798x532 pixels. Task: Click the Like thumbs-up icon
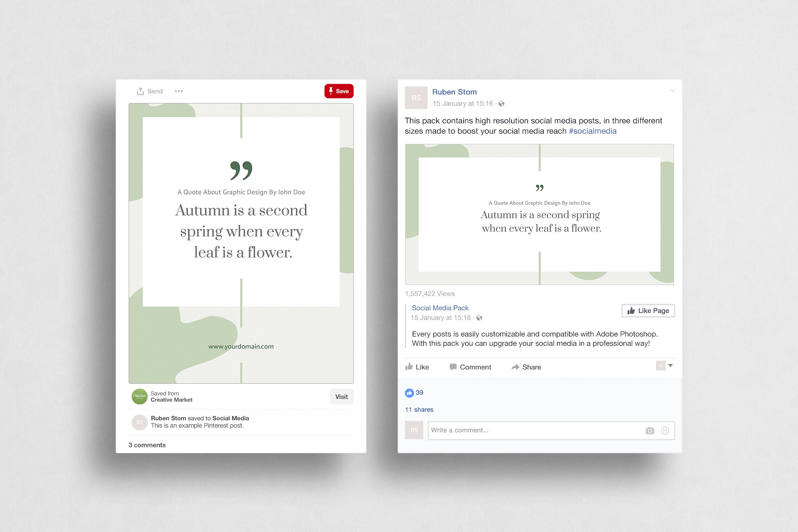coord(409,367)
